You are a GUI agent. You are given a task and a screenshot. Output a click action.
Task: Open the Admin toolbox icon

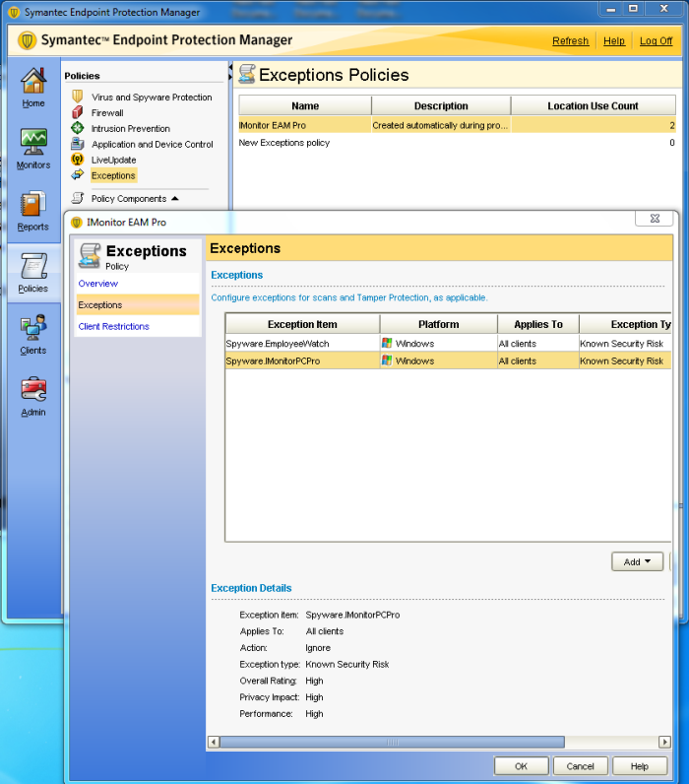tap(33, 389)
